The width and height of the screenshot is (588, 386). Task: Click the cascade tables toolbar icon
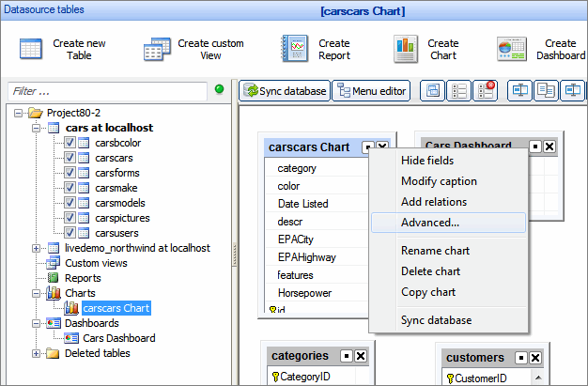(432, 90)
